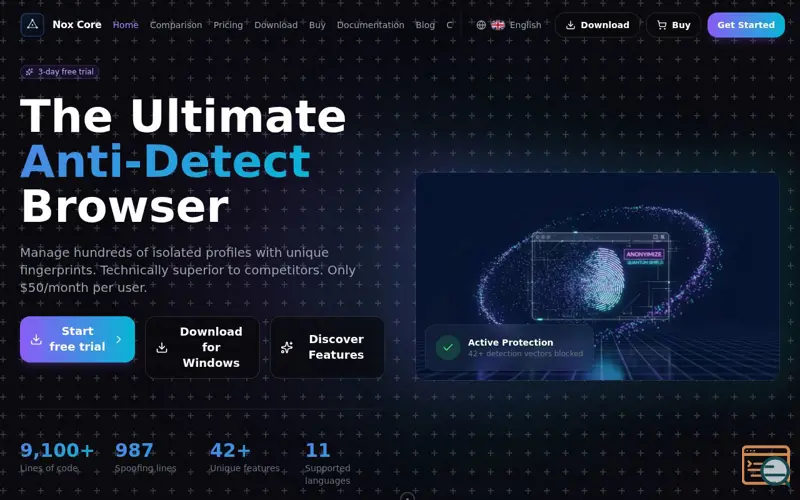Click the Active Protection label
The image size is (800, 500).
(510, 342)
